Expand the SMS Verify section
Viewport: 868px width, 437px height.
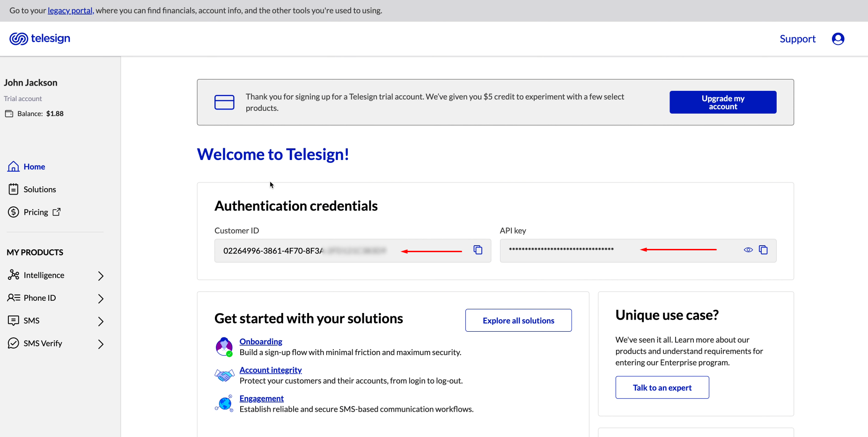(101, 344)
